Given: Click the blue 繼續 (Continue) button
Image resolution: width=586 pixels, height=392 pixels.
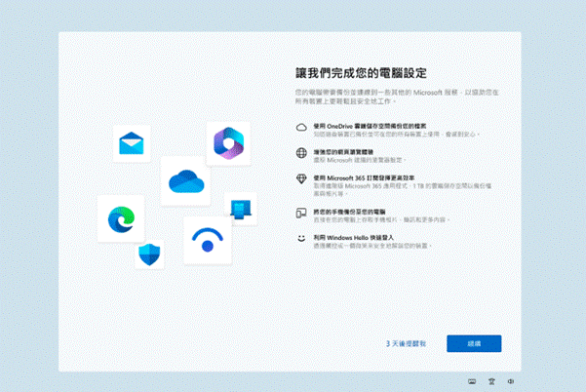Looking at the screenshot, I should [x=474, y=343].
